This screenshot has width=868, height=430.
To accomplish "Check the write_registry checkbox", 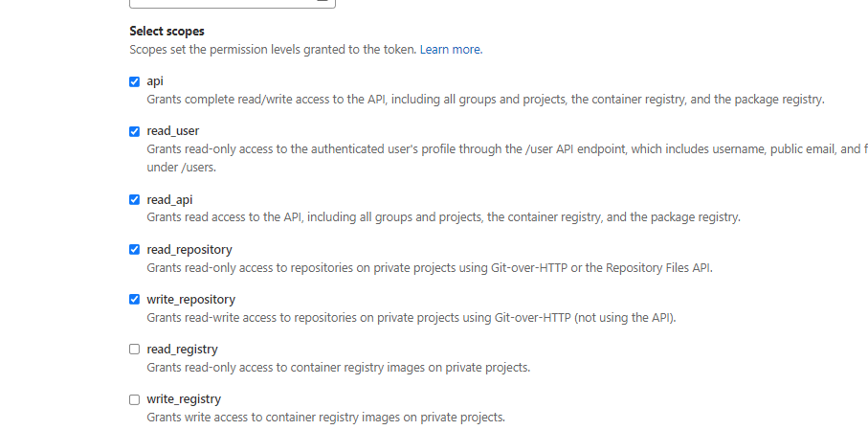I will pyautogui.click(x=135, y=399).
